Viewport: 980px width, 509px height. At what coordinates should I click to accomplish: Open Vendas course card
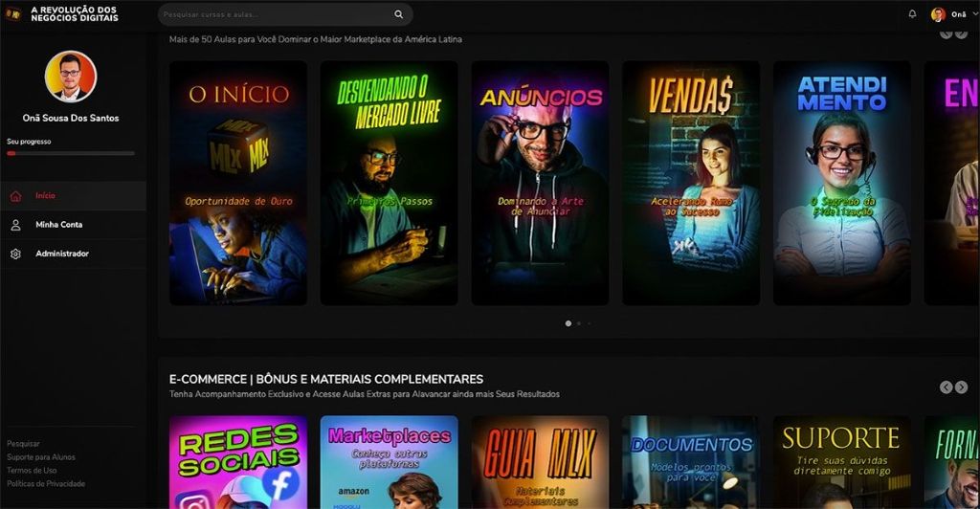click(x=691, y=183)
